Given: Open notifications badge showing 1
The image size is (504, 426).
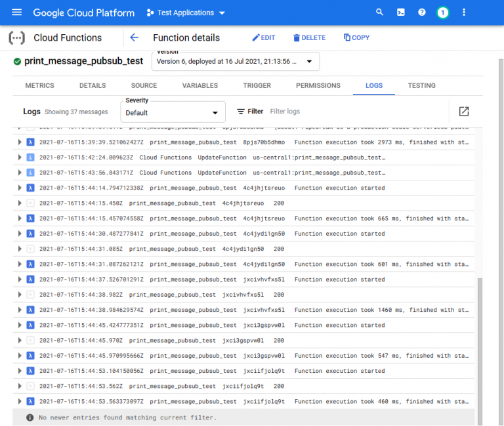Looking at the screenshot, I should [442, 12].
